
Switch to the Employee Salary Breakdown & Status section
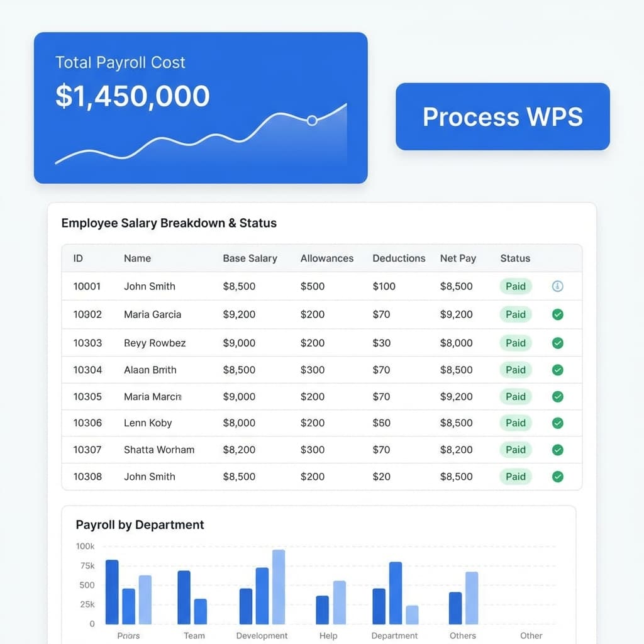[x=169, y=223]
